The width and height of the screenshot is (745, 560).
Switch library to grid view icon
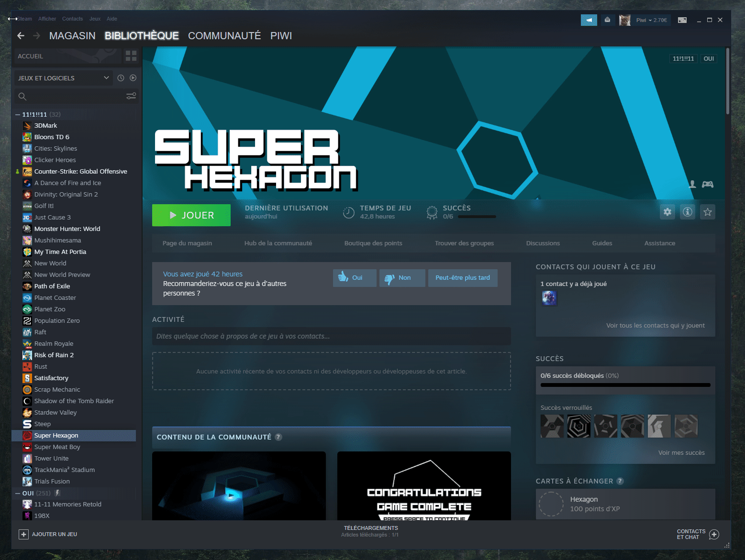[131, 56]
